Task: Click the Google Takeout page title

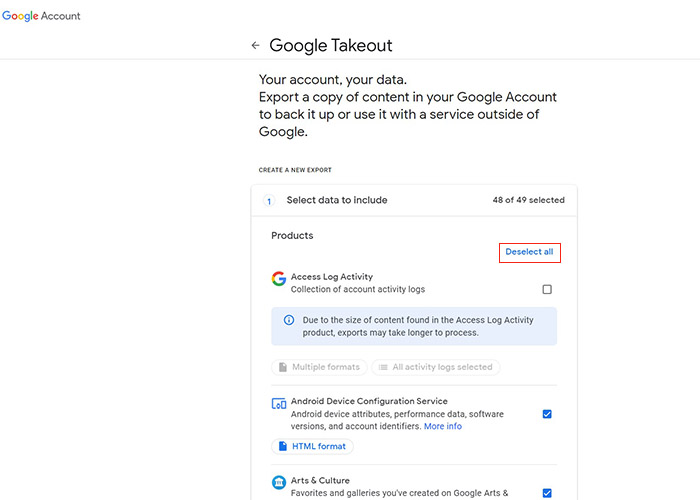Action: (x=331, y=45)
